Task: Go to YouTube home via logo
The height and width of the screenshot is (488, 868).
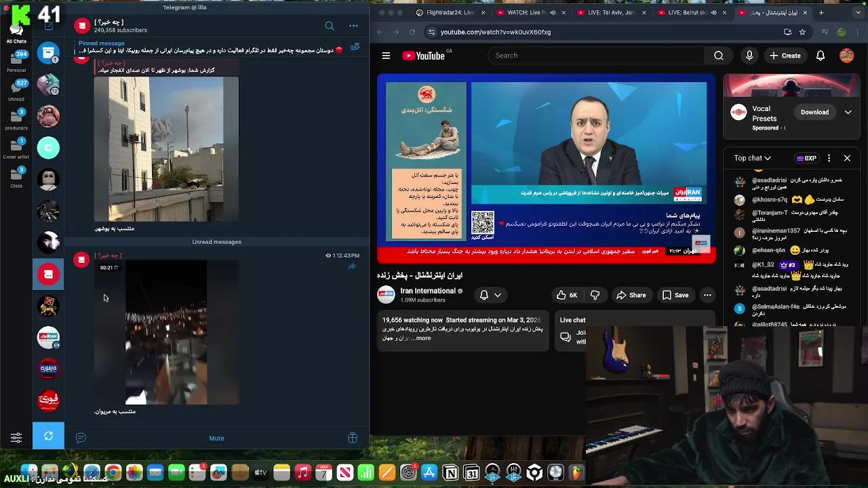Action: (424, 56)
